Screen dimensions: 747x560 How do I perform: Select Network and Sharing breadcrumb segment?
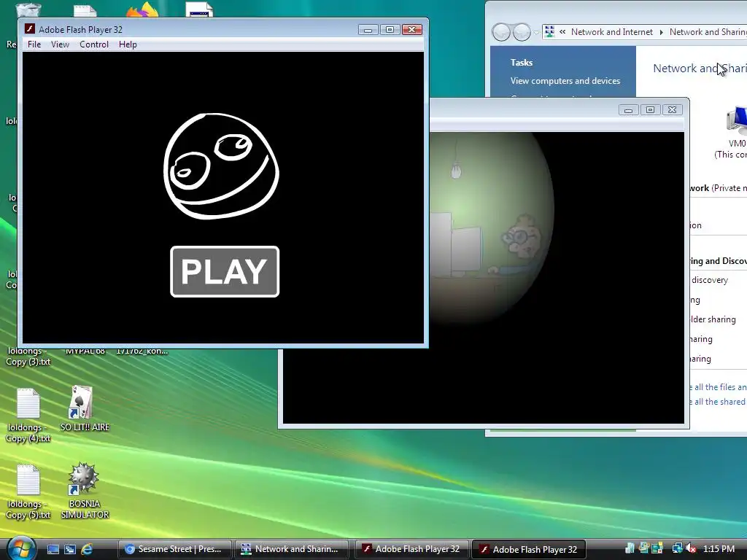click(x=708, y=32)
